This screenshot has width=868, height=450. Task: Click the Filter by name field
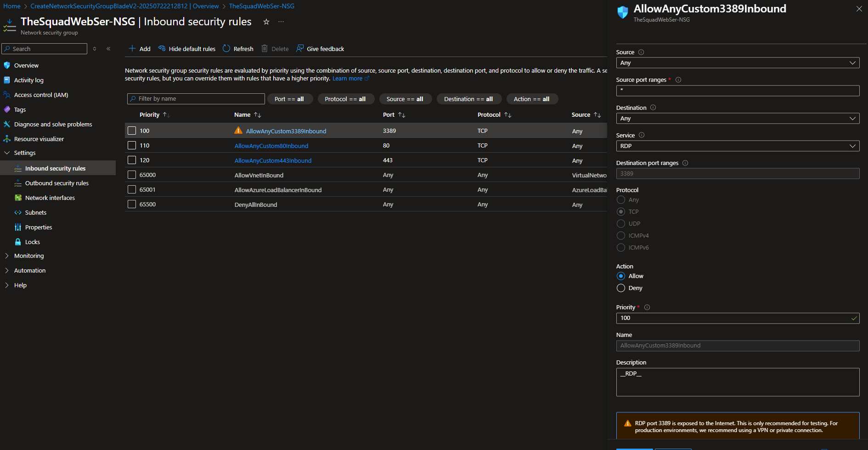click(x=196, y=99)
